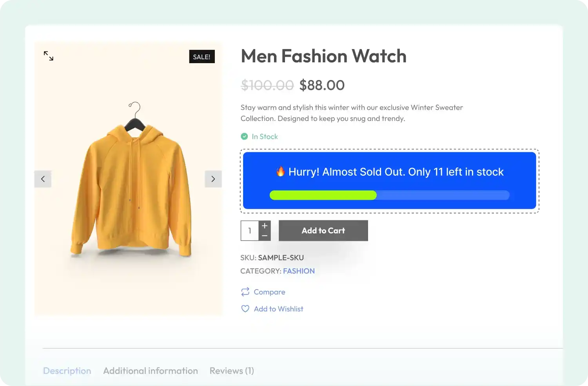
Task: Switch to the Additional information tab
Action: [150, 371]
